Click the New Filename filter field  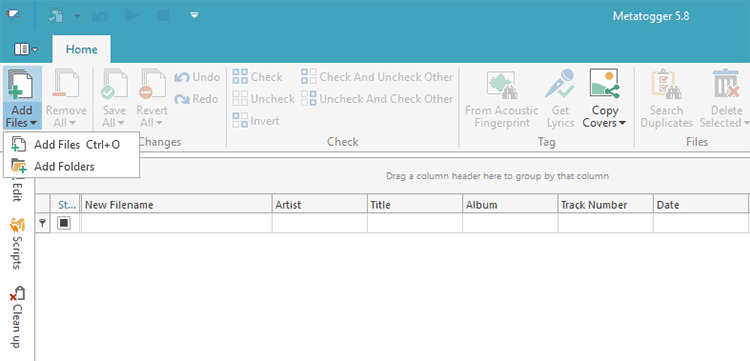point(176,223)
